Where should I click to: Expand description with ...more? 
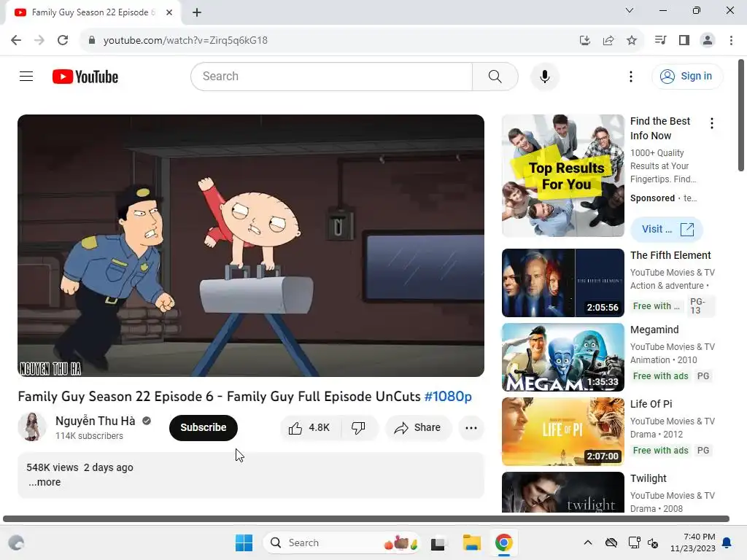coord(44,482)
